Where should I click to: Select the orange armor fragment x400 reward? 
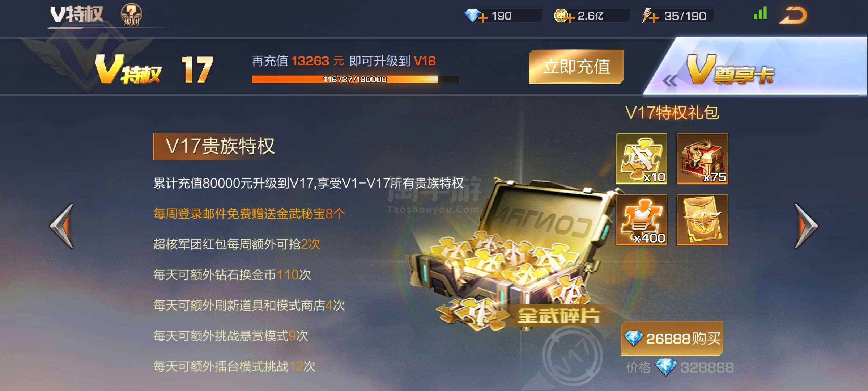pos(642,220)
